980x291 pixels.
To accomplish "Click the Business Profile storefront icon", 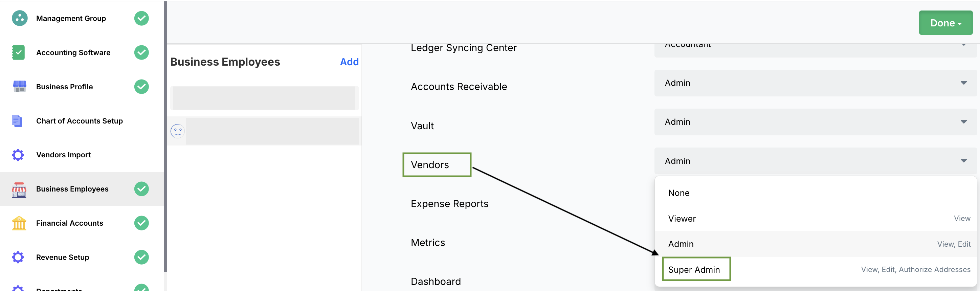I will [19, 87].
